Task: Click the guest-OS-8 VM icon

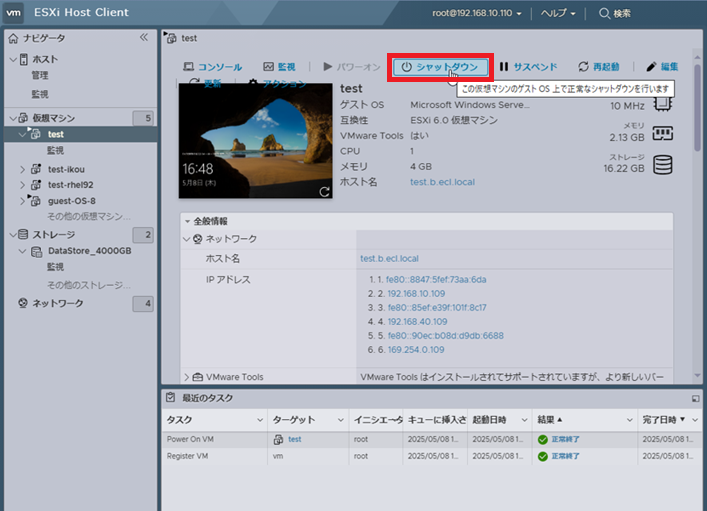Action: (x=35, y=201)
